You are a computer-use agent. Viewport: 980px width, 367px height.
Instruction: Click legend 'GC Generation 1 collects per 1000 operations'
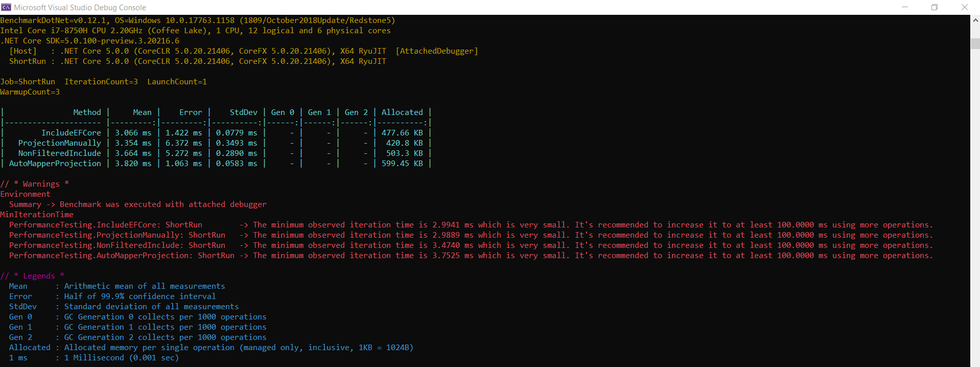(165, 327)
